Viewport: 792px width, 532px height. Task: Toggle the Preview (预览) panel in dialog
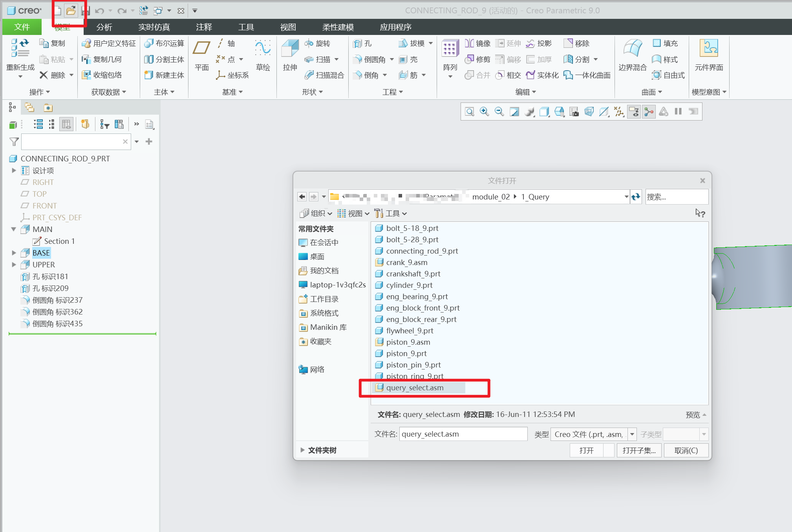point(695,415)
